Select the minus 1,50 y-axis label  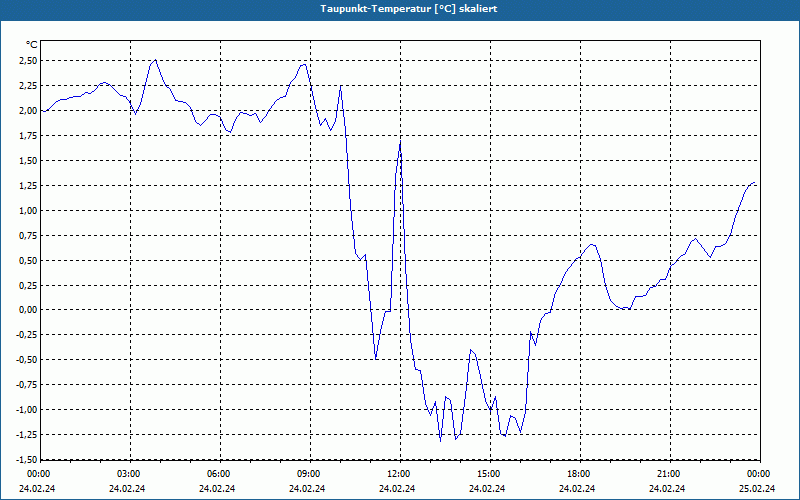point(27,459)
